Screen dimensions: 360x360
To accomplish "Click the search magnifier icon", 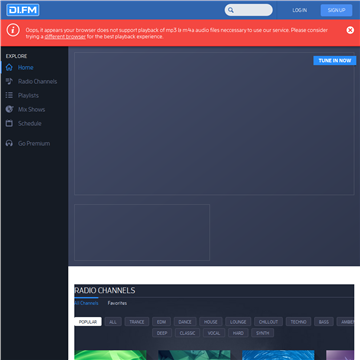I will pos(231,10).
